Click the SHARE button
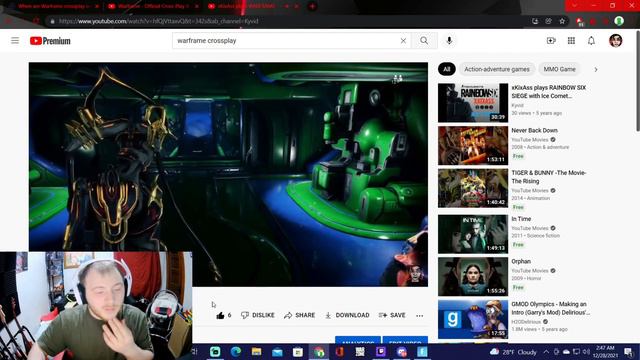Screen dimensions: 640x360 (x=300, y=315)
